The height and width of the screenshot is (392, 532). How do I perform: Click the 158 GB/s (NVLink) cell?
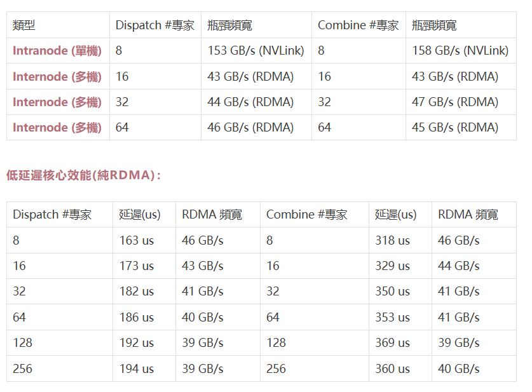pyautogui.click(x=460, y=51)
